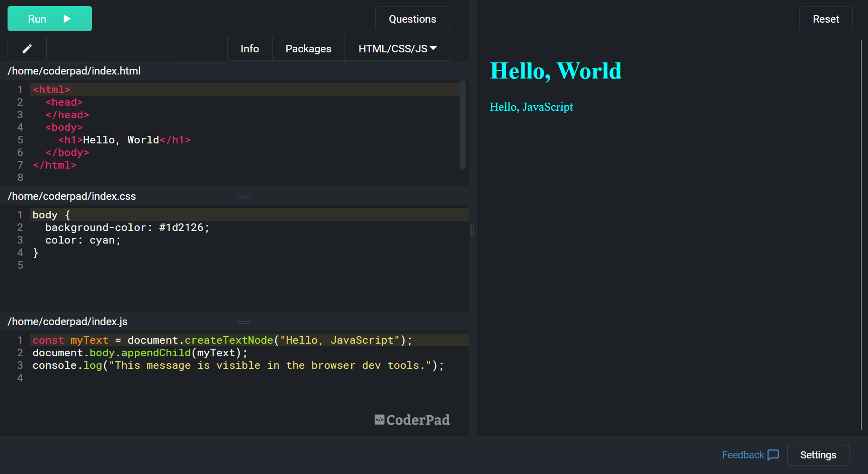Click the color: cyan line in CSS
The height and width of the screenshot is (474, 868).
83,240
